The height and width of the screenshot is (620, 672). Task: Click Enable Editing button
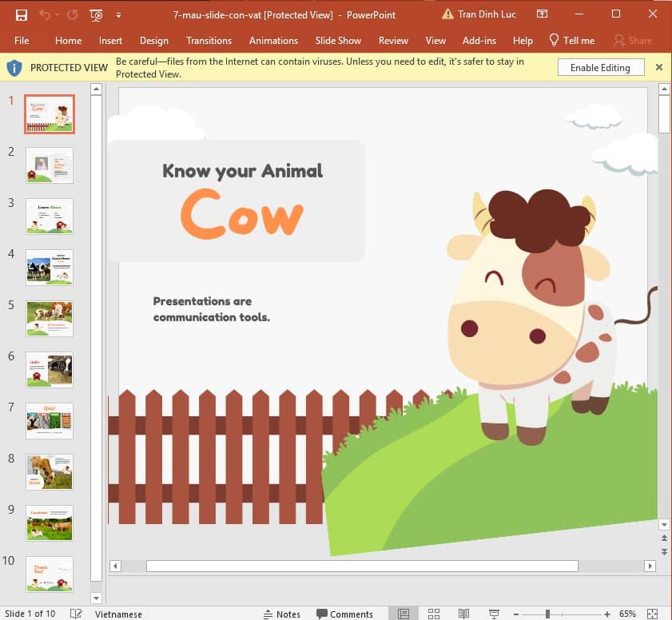click(x=600, y=67)
